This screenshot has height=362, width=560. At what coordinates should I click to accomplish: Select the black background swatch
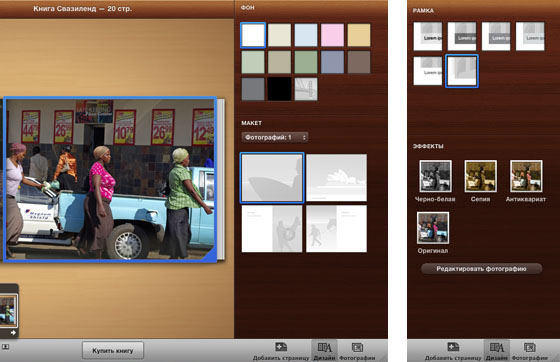click(x=279, y=89)
